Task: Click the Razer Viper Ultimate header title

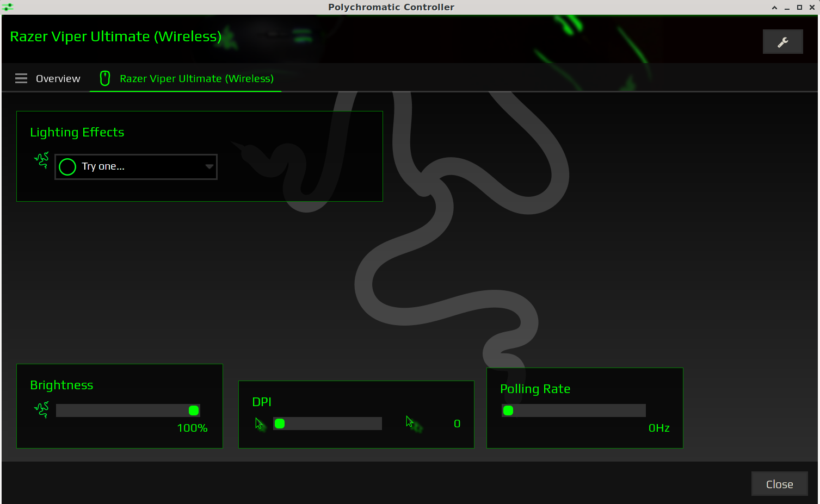Action: 116,36
